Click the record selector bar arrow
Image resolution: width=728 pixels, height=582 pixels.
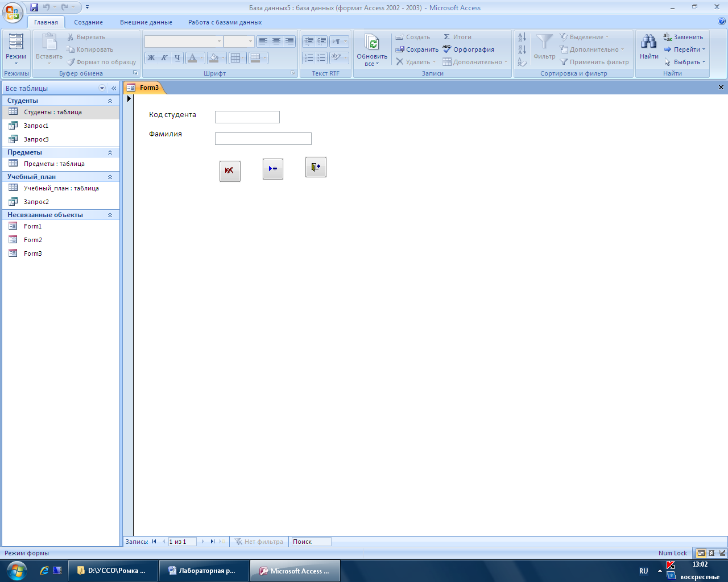[x=129, y=99]
